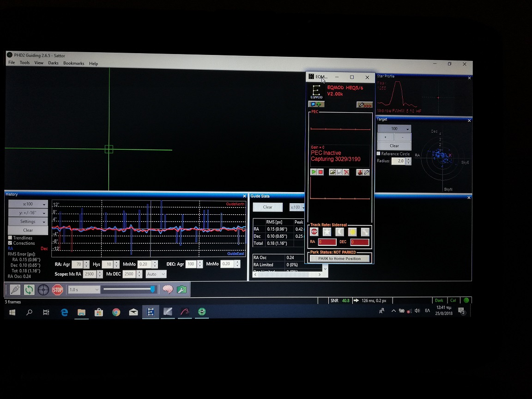This screenshot has height=399, width=532.
Task: Clear the Guide Stats
Action: 268,207
